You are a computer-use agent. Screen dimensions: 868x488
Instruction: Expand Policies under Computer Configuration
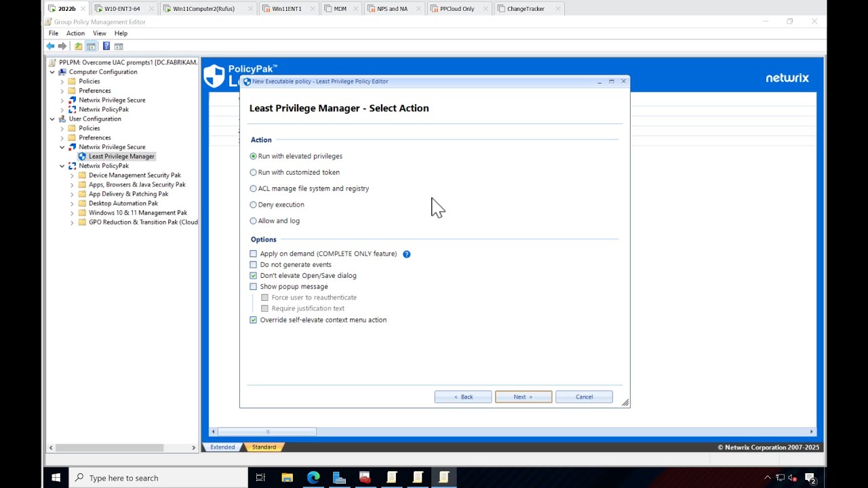point(62,81)
